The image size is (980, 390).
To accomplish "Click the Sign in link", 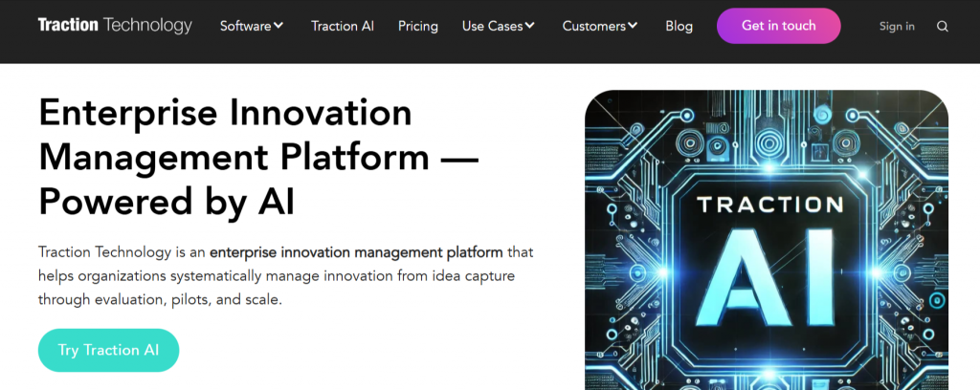I will [897, 26].
